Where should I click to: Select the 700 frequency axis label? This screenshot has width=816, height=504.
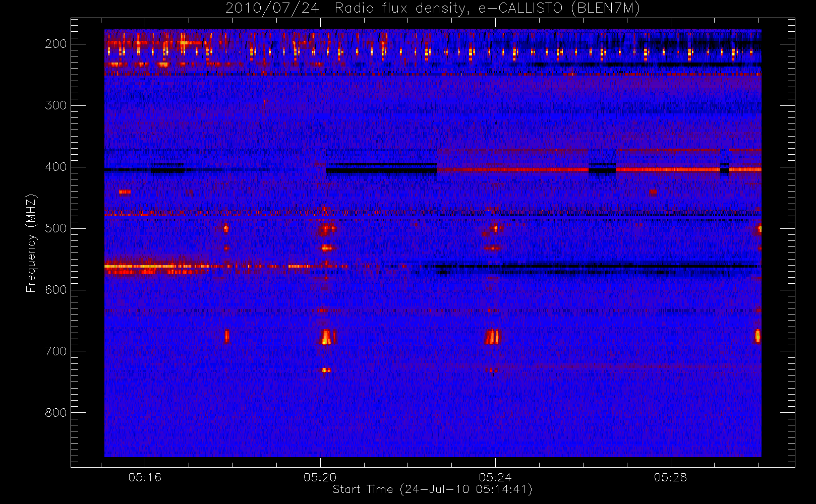coord(56,351)
